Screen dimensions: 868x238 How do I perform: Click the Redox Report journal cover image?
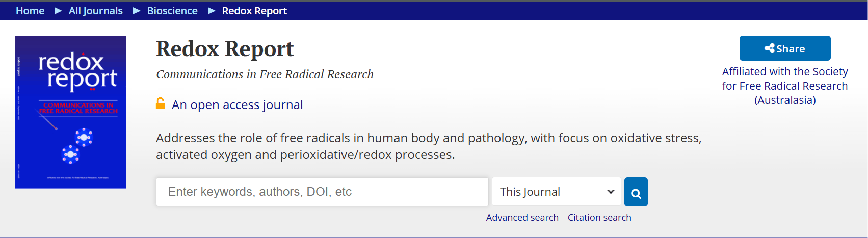(x=71, y=112)
